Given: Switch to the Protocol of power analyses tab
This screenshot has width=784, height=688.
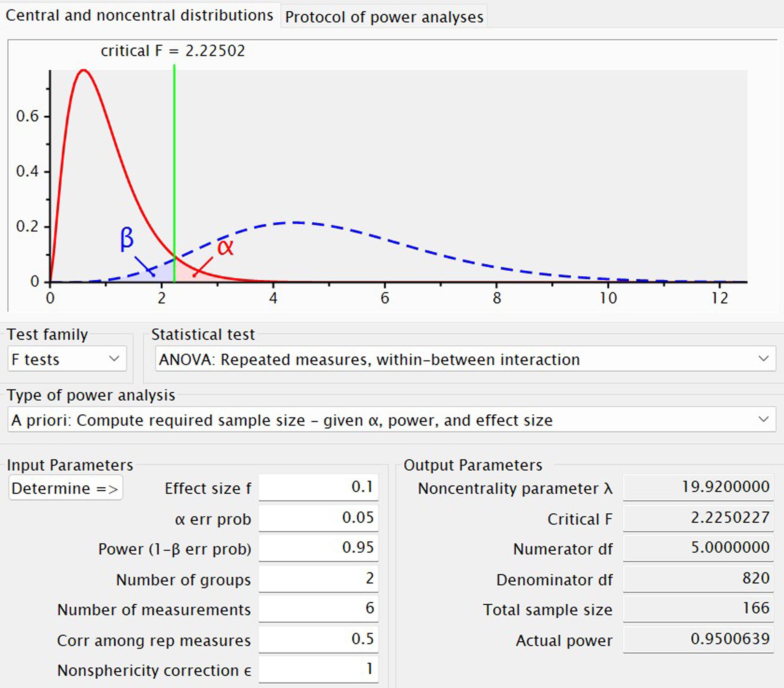Looking at the screenshot, I should click(384, 16).
